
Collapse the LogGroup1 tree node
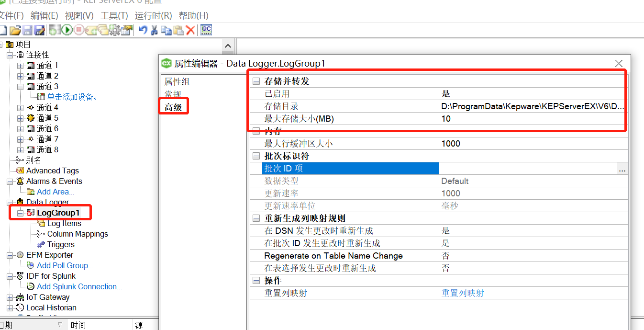point(20,213)
